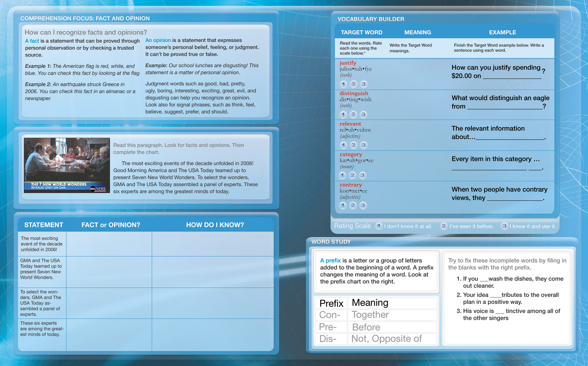
Task: Click the blank before 'wash the dishes'
Action: pyautogui.click(x=484, y=280)
